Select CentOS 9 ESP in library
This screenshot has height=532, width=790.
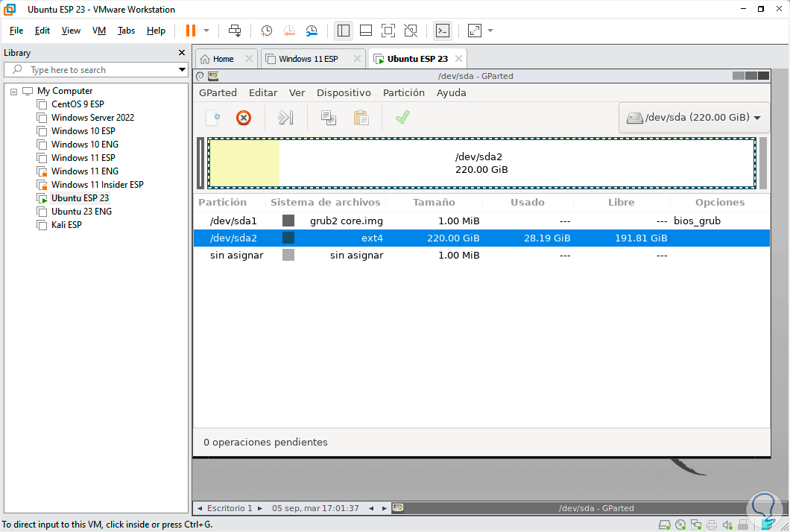[78, 104]
